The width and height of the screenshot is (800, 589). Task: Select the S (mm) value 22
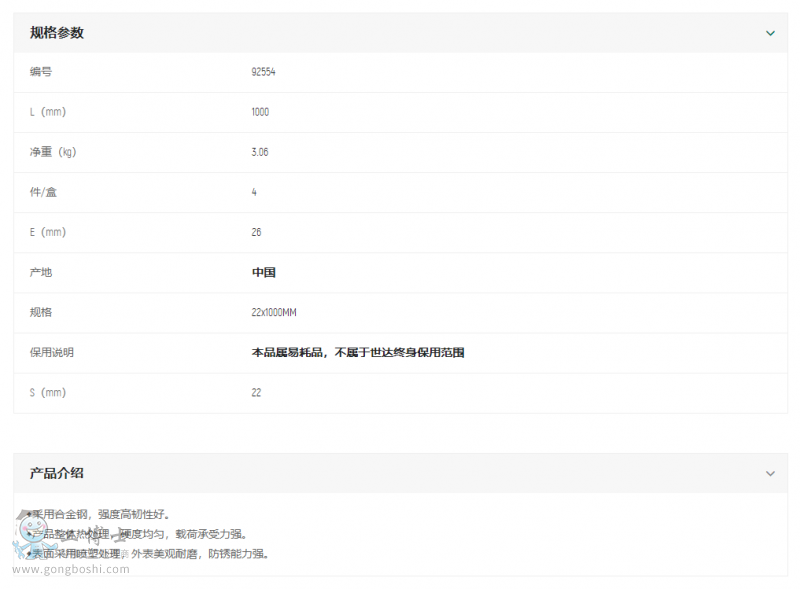tap(256, 392)
